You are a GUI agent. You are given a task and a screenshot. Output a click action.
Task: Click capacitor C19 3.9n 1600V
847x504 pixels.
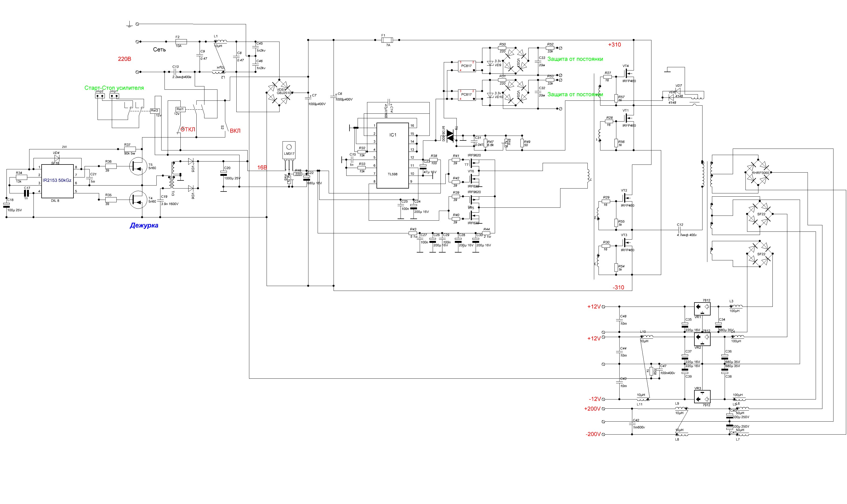[160, 201]
